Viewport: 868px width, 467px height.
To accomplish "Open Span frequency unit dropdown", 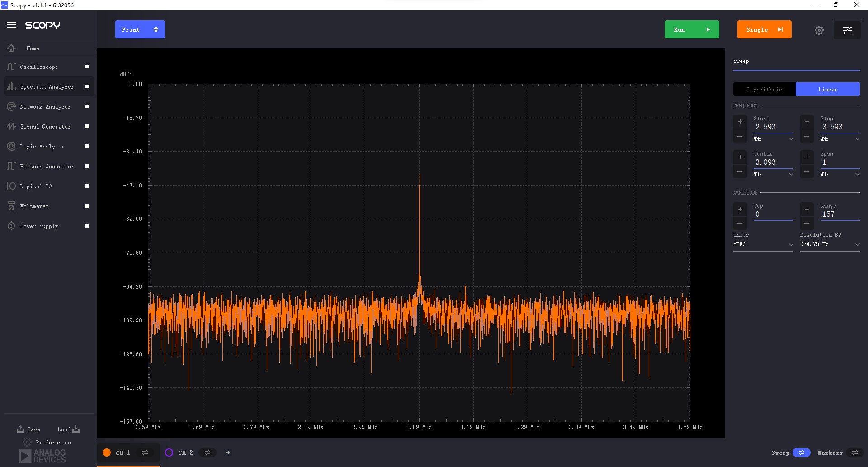I will 840,174.
